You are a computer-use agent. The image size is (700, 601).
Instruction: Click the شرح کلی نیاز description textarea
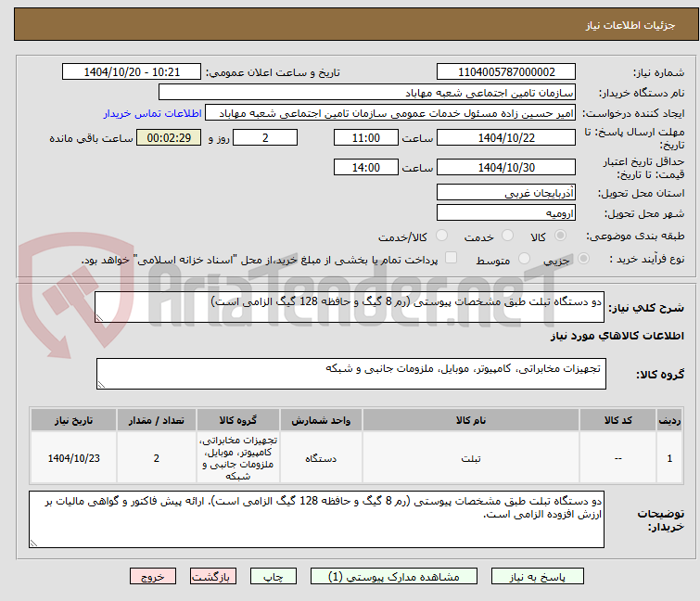[350, 307]
